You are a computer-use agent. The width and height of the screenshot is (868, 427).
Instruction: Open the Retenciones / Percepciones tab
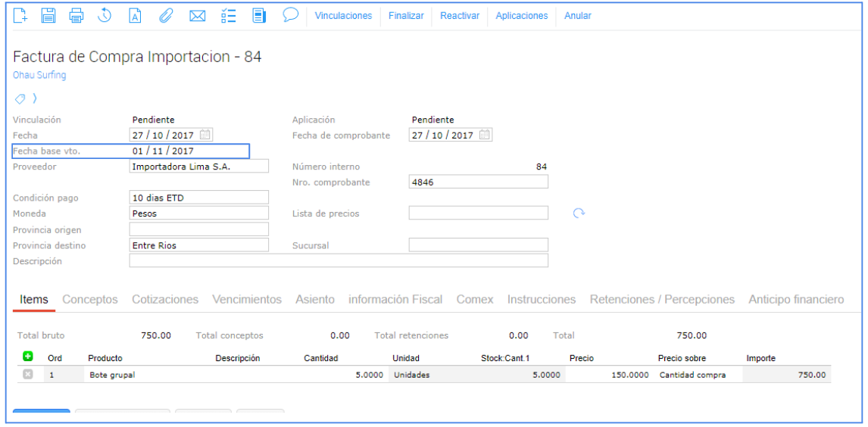coord(662,300)
